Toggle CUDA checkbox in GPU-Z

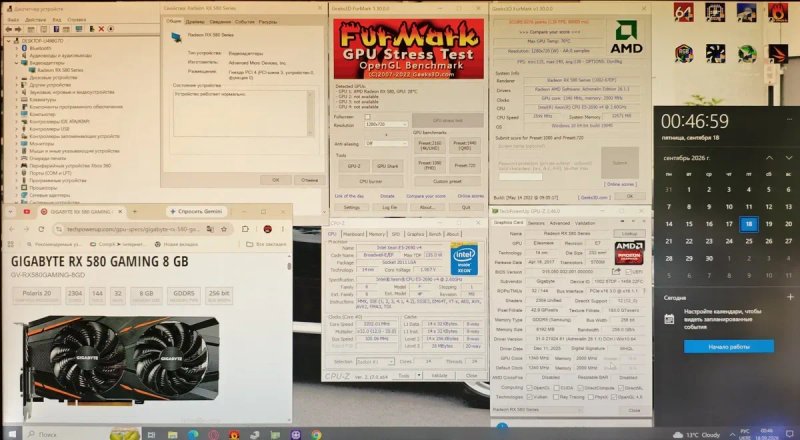click(x=556, y=388)
